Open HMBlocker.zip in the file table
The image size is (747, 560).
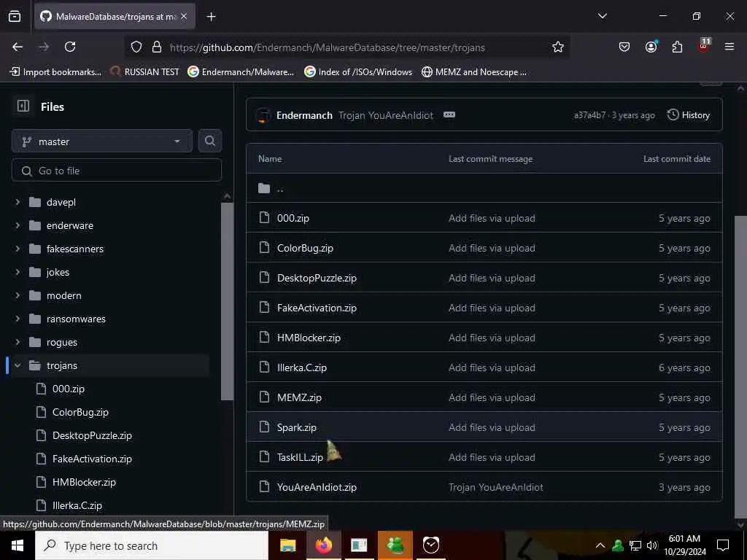click(x=309, y=338)
